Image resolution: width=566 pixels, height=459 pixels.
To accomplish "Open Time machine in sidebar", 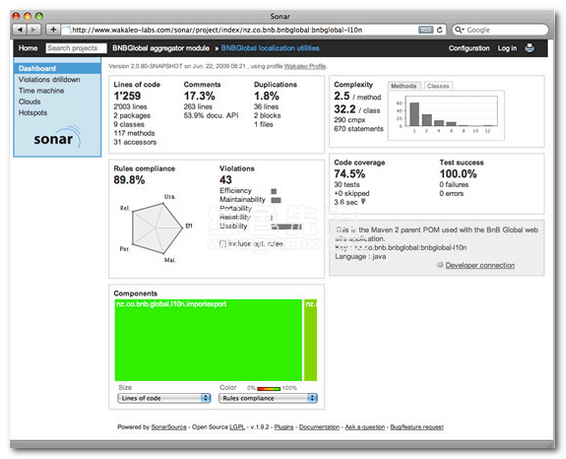I will [x=41, y=91].
